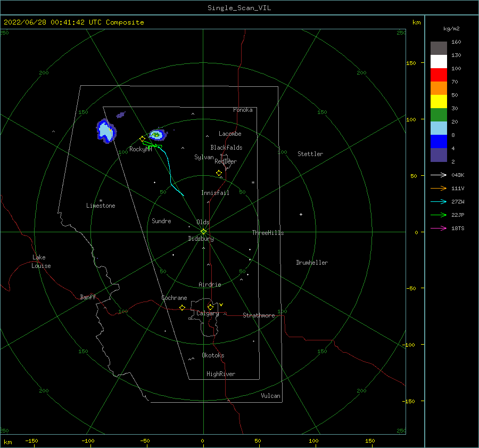Click the Stettler label
This screenshot has height=448, width=479.
click(310, 154)
